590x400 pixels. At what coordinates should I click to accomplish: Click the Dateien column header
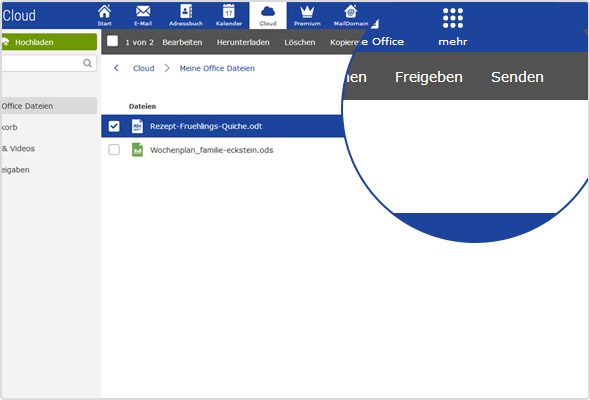click(x=142, y=106)
